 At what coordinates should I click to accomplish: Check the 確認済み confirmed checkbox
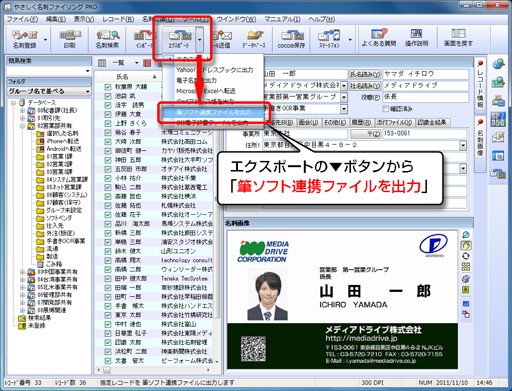pos(385,109)
